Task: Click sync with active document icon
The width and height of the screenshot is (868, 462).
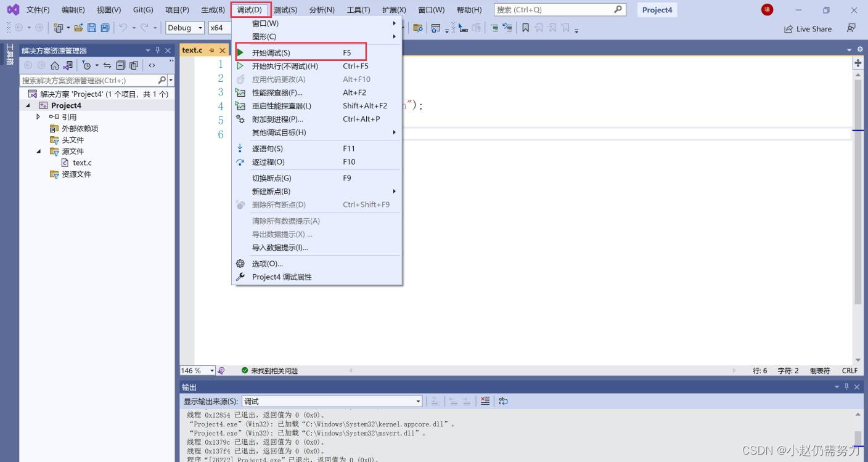Action: 107,65
